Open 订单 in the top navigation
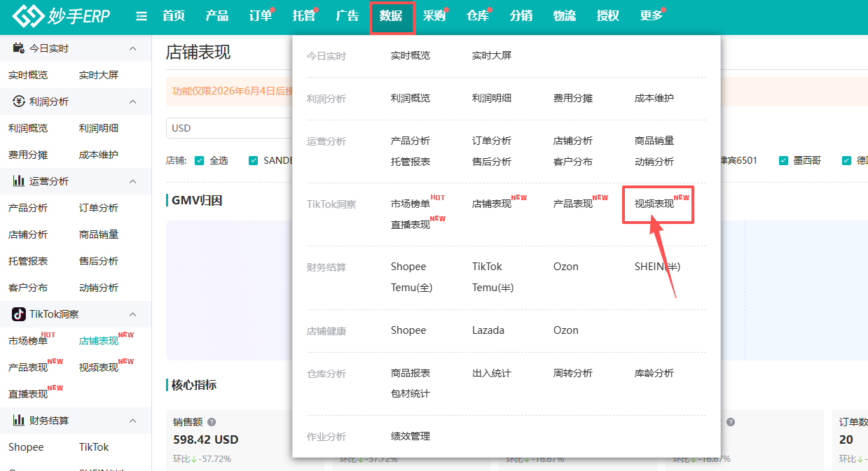This screenshot has height=471, width=868. [261, 16]
